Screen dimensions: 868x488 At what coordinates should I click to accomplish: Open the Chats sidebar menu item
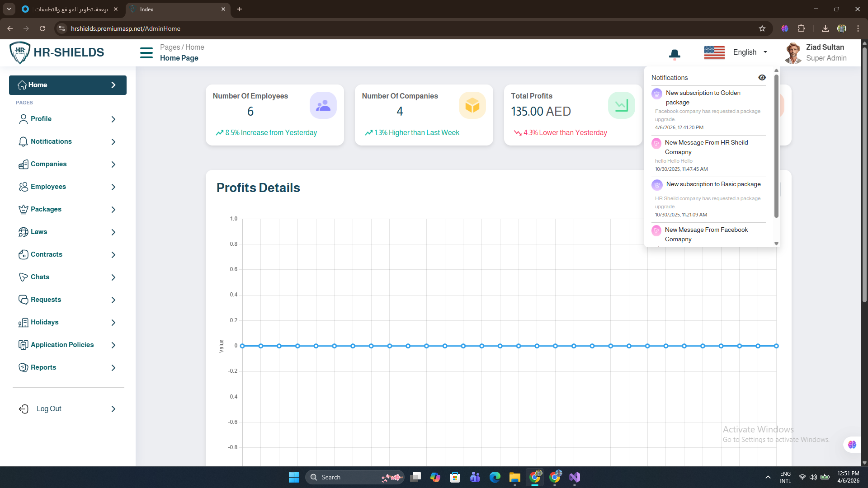40,277
